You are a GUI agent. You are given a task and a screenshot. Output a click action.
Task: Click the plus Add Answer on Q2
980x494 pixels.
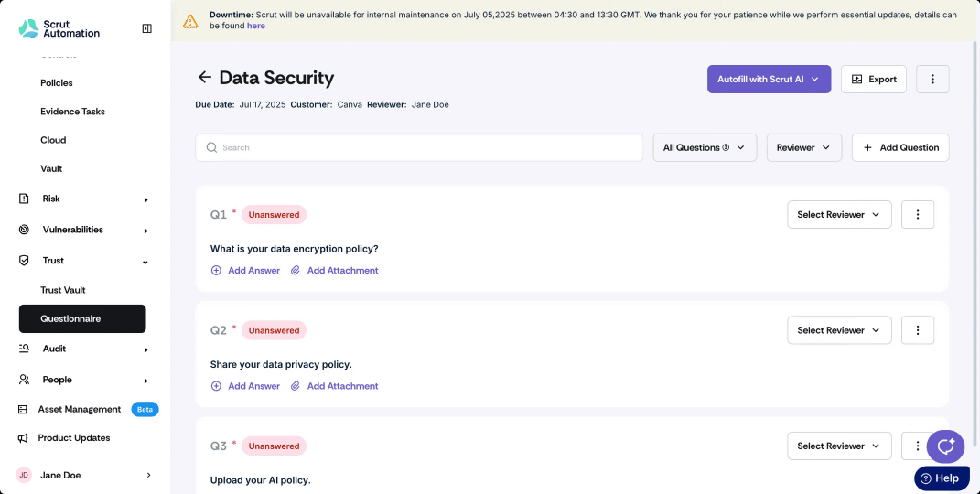click(x=245, y=386)
